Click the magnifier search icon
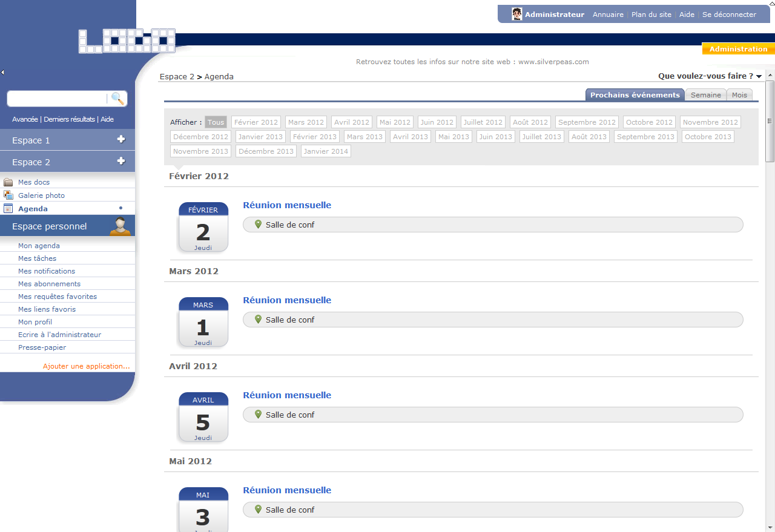The height and width of the screenshot is (532, 775). tap(118, 99)
